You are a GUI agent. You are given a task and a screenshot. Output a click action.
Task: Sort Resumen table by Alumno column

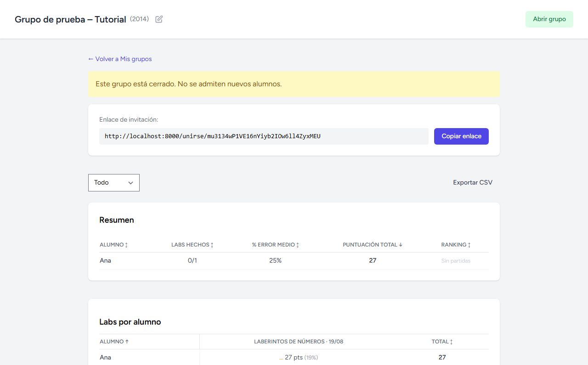(114, 245)
